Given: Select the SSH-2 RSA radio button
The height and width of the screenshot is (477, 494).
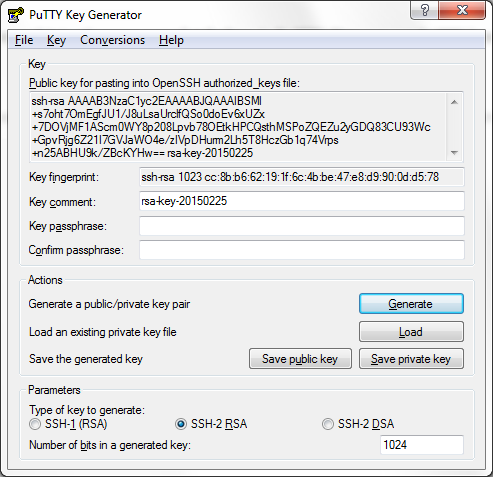Looking at the screenshot, I should pos(181,424).
